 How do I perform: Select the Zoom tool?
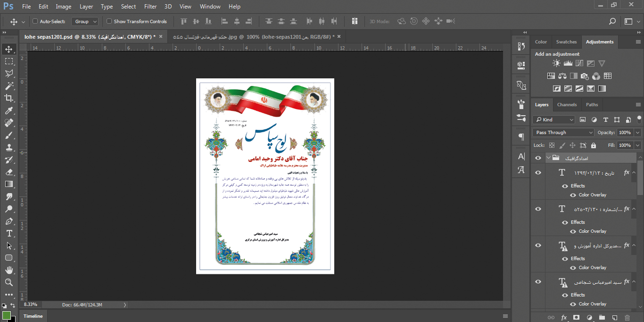point(9,282)
